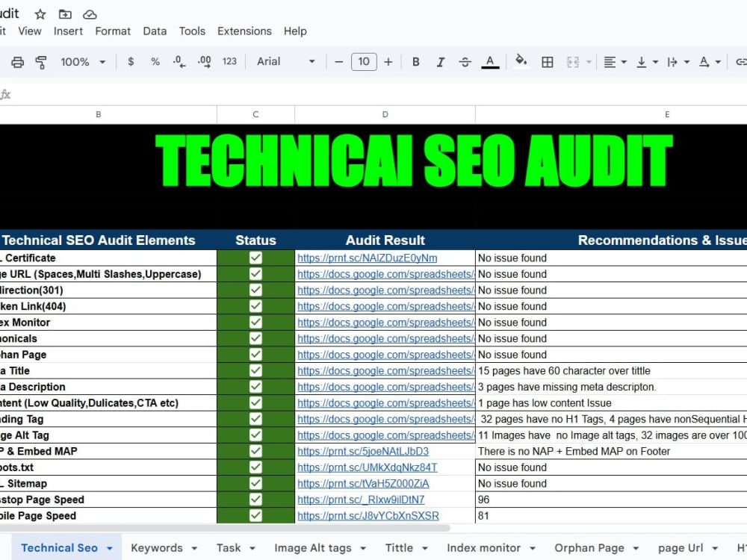The height and width of the screenshot is (560, 747).
Task: Toggle status checkbox for robots.txt row
Action: click(x=255, y=467)
